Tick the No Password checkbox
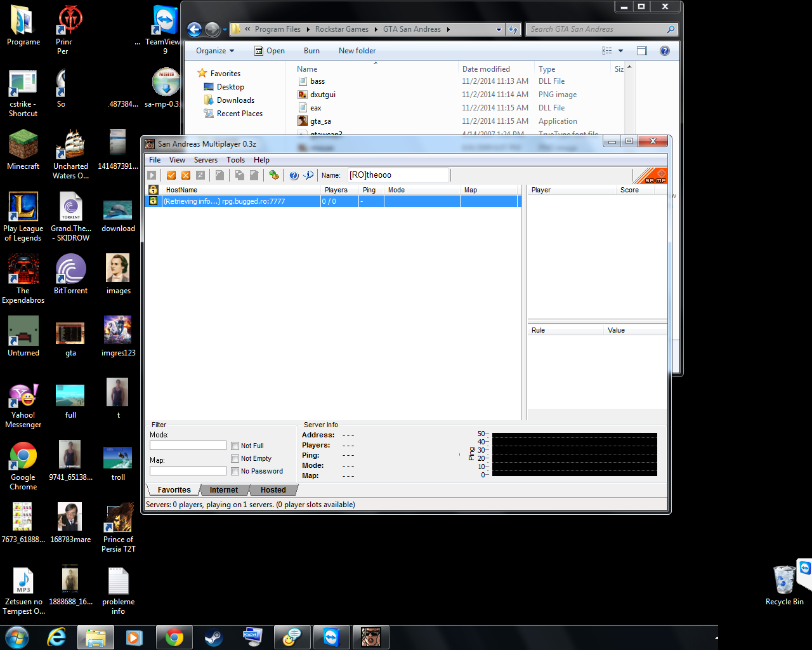812x650 pixels. tap(235, 471)
